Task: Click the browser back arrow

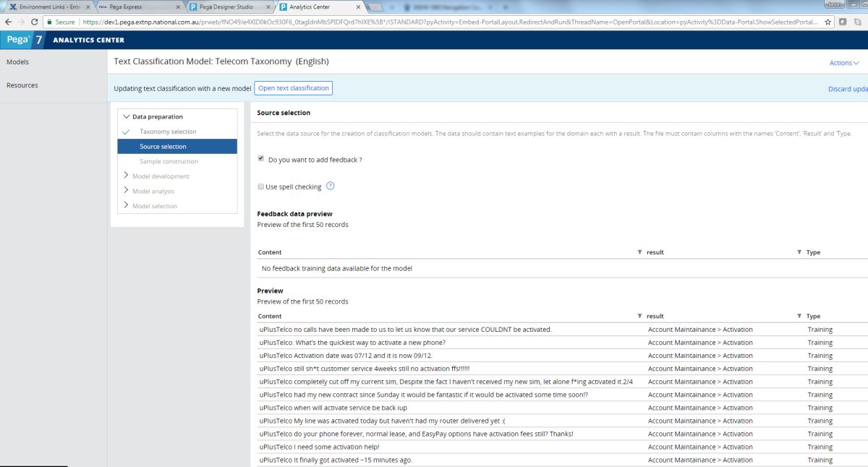Action: [8, 22]
